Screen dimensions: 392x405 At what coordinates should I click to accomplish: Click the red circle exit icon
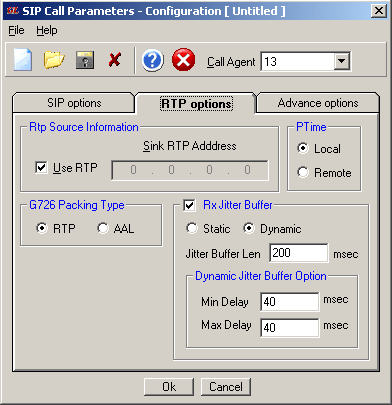[x=183, y=60]
